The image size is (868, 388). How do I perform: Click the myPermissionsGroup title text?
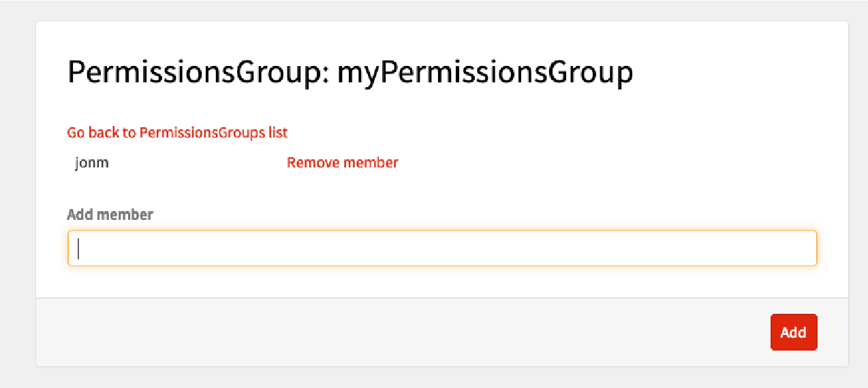(x=485, y=73)
